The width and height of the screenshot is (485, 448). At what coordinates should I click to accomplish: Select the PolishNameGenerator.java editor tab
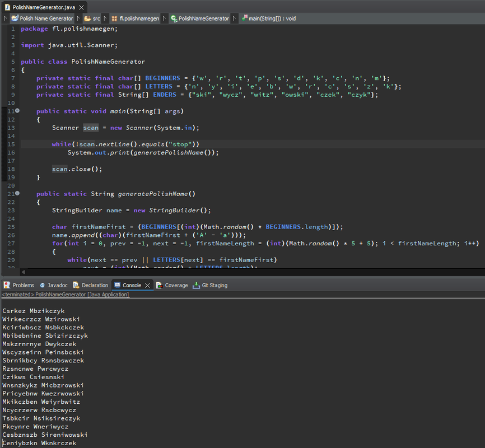tap(43, 7)
